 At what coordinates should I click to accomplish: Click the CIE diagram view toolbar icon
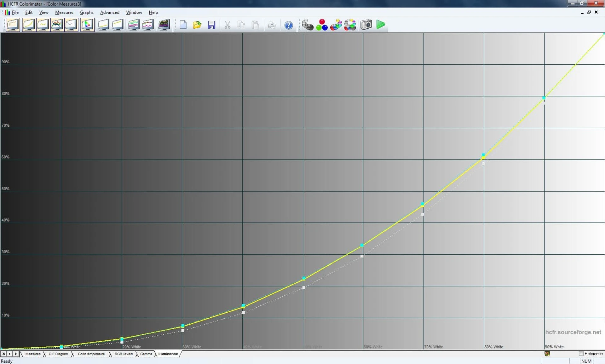tap(87, 25)
